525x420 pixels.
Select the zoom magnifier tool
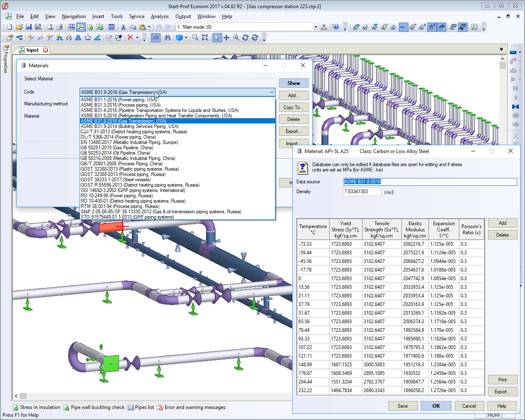click(x=236, y=38)
